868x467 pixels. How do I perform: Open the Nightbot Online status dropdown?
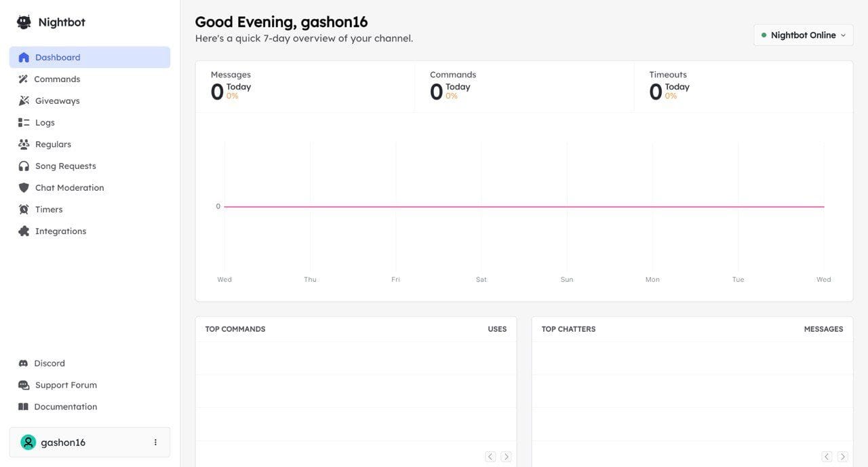803,35
